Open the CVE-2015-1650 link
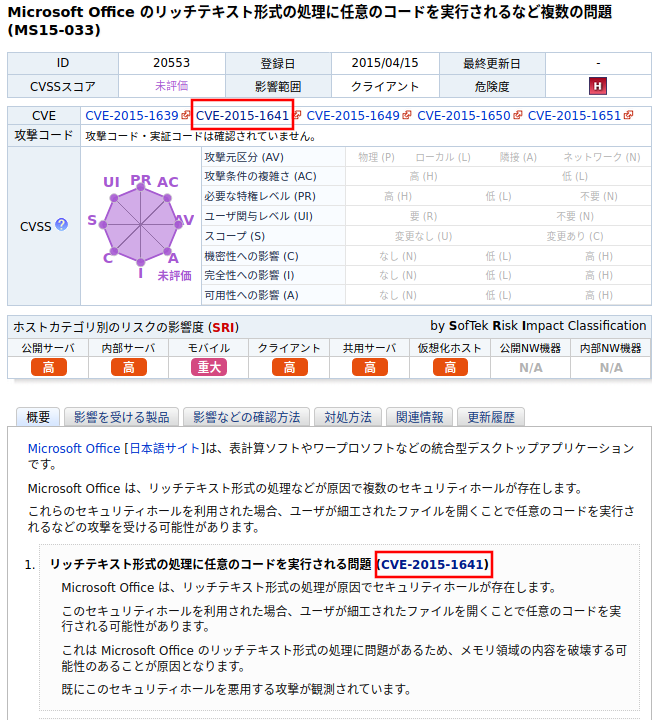 [463, 116]
